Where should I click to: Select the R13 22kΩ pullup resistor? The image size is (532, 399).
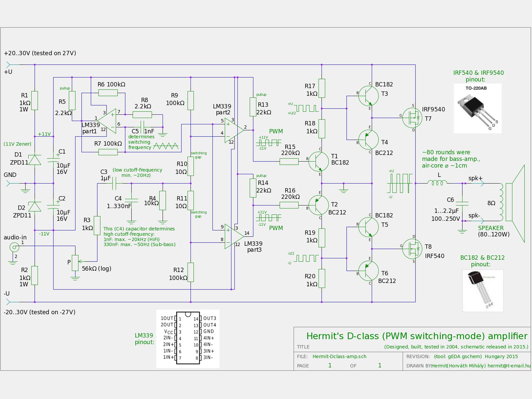pos(253,107)
